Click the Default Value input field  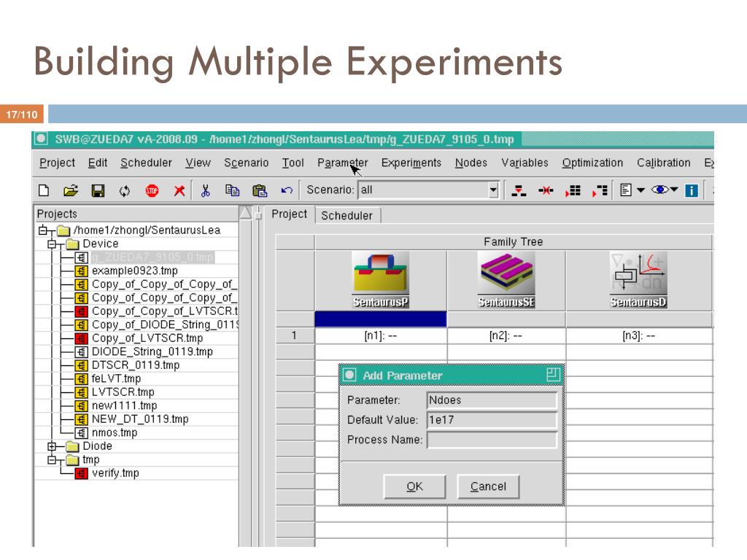pos(492,420)
